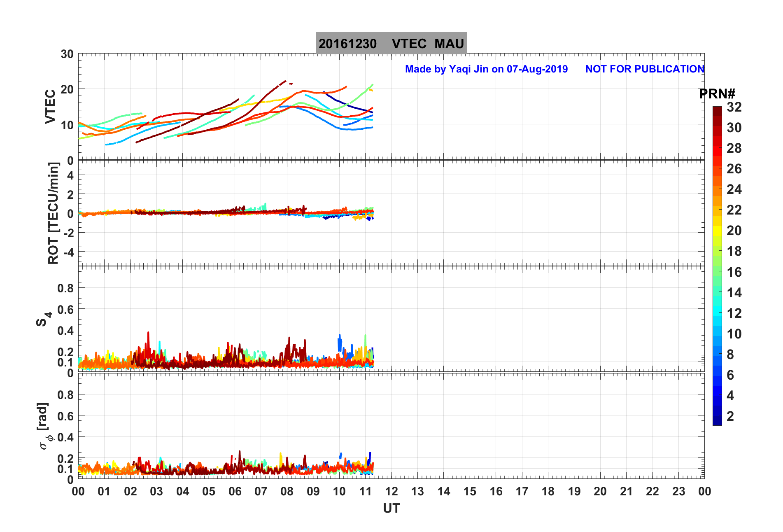Click the plot title "20161230 VTEC MAU"
Viewport: 783px width, 532px height.
click(391, 43)
